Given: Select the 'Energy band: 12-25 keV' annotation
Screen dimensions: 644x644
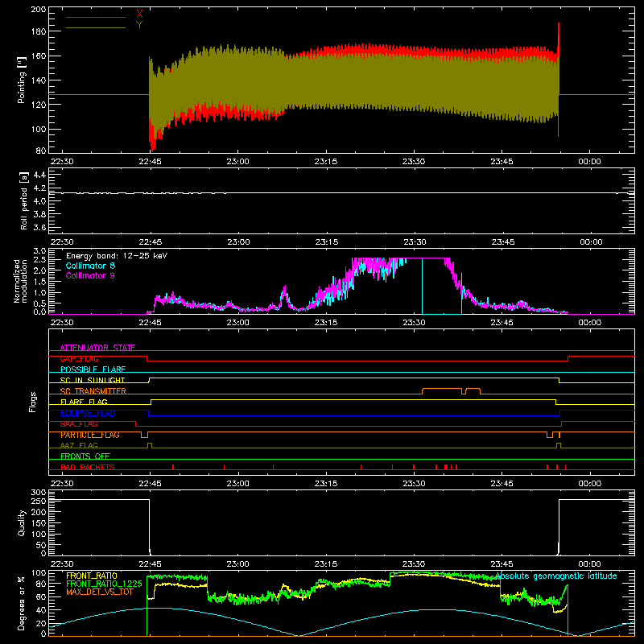Looking at the screenshot, I should (x=117, y=256).
